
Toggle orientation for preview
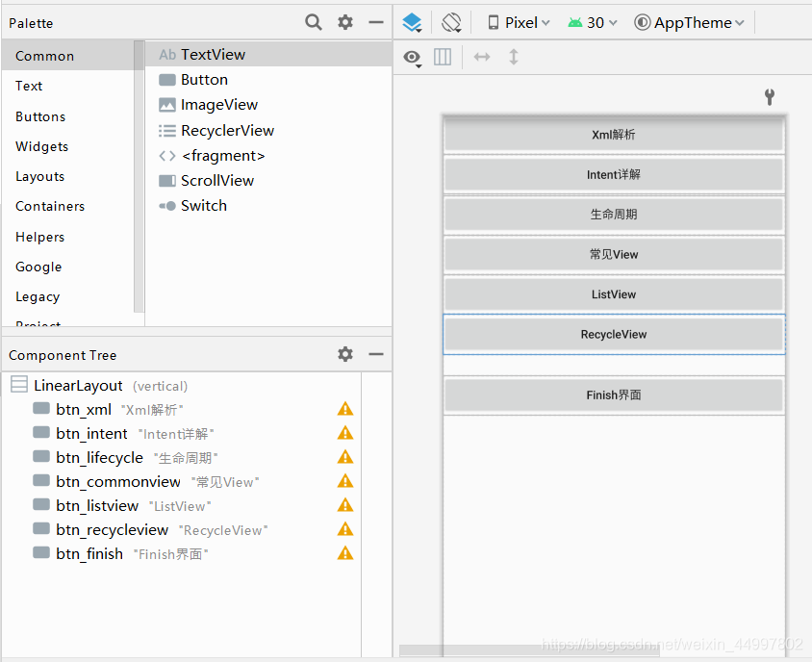click(451, 23)
